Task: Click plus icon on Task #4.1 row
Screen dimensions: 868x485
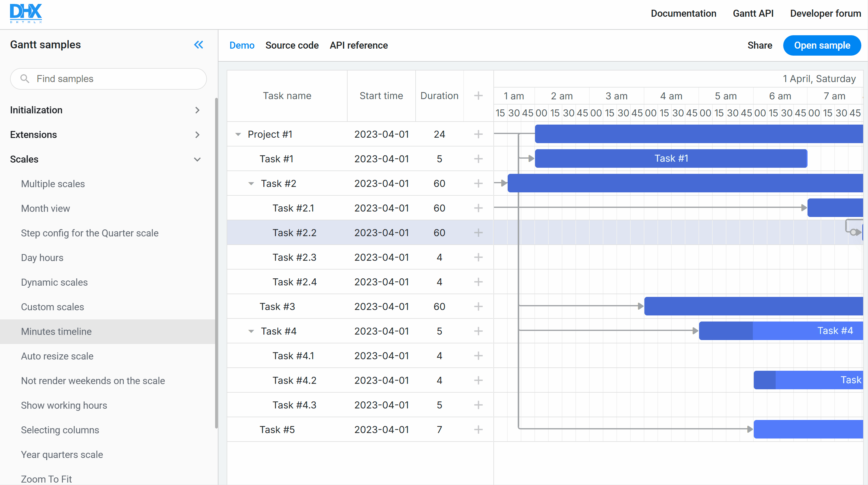Action: click(478, 356)
